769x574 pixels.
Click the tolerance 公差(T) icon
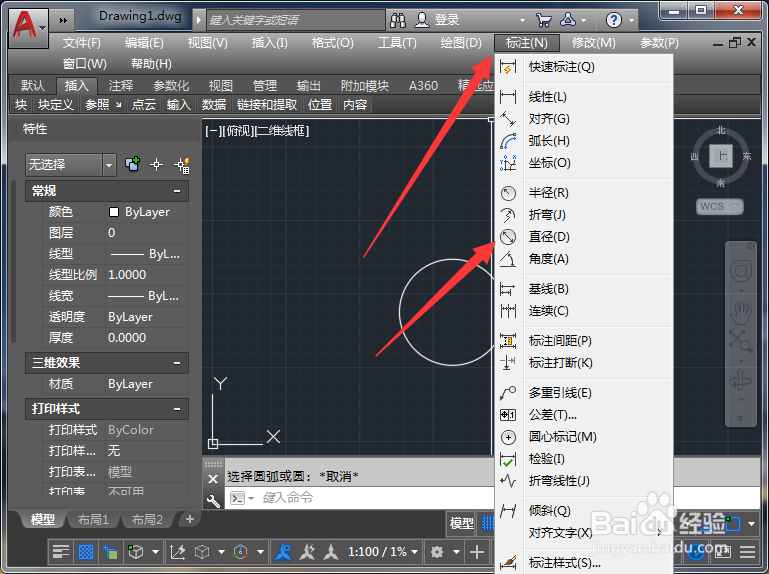(x=508, y=415)
